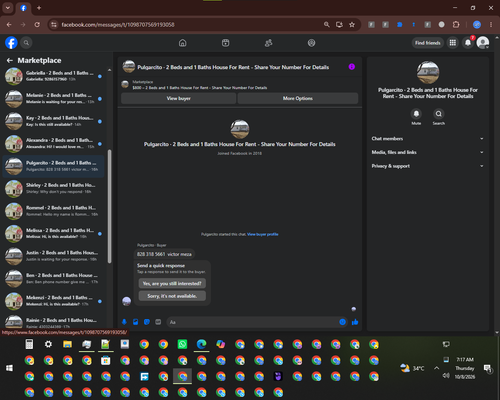500x400 pixels.
Task: Select the highlighted Pulgarcito conversation row
Action: click(x=54, y=166)
